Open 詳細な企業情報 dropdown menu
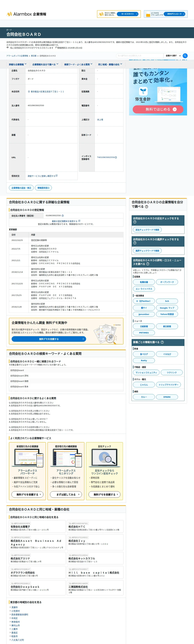The width and height of the screenshot is (194, 644). 18,65
